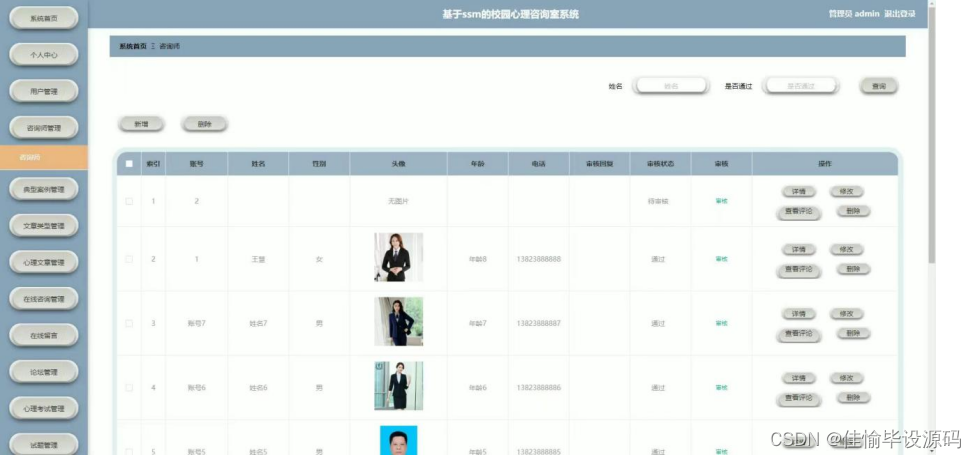Click 删除 in 姓名7's row

tap(853, 333)
